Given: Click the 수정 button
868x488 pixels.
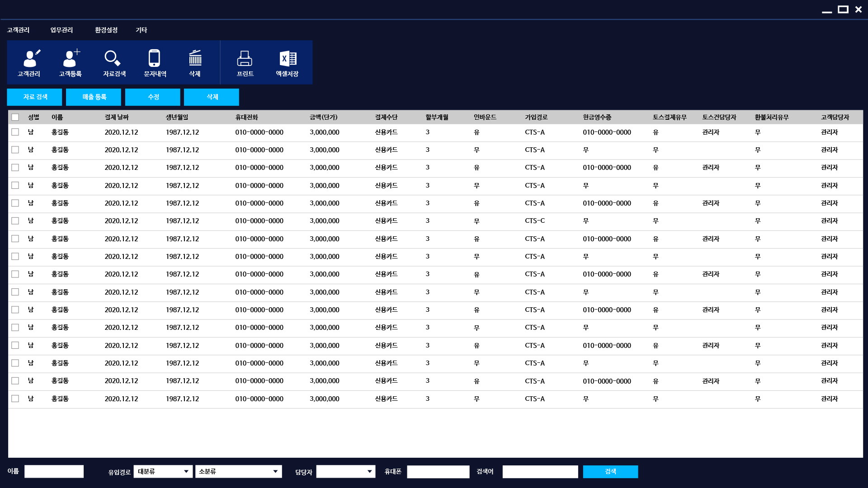Looking at the screenshot, I should coord(153,97).
